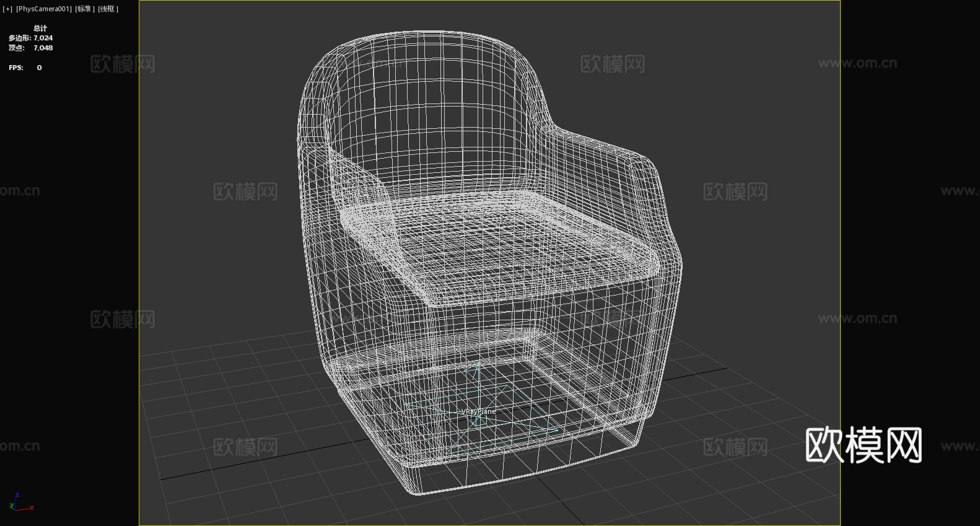Click the 多边形: 7,024 statistic
This screenshot has height=526, width=980.
click(x=30, y=38)
